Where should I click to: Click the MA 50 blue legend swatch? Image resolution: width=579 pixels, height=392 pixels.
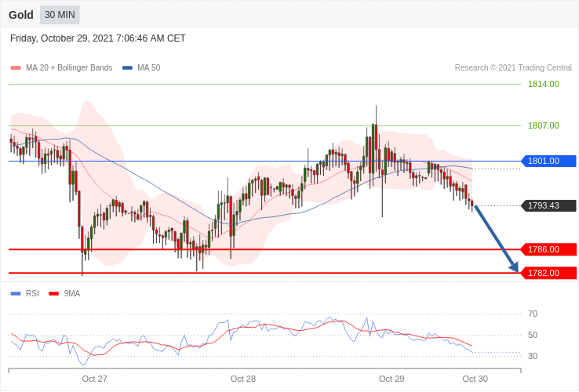[127, 68]
